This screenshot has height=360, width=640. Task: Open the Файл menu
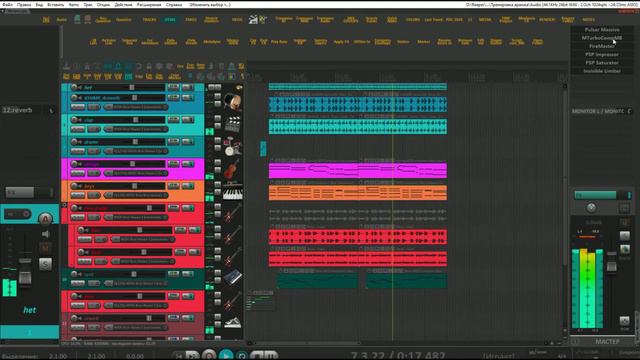coord(7,4)
